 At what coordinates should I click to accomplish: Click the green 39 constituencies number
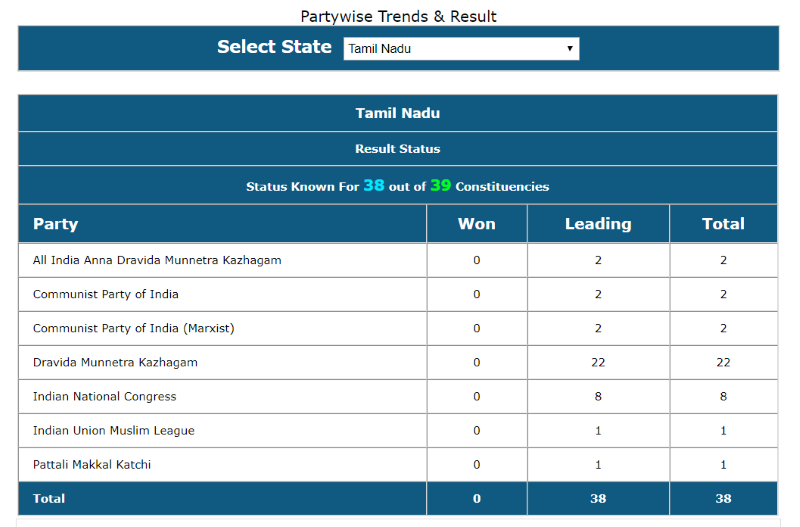(440, 186)
